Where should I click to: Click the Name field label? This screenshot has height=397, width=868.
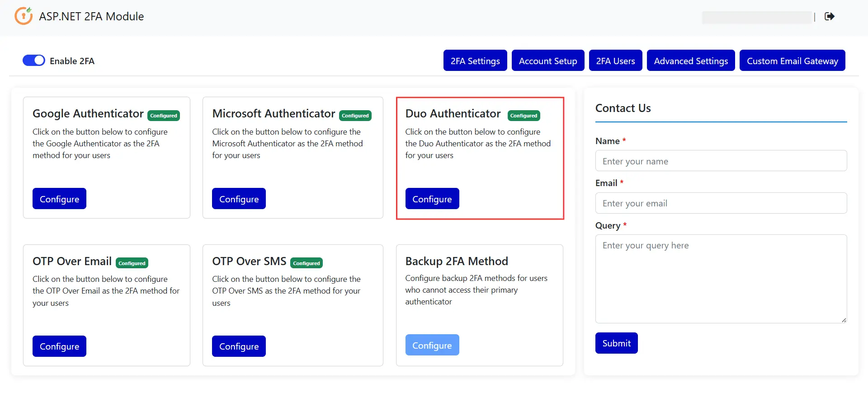[607, 141]
